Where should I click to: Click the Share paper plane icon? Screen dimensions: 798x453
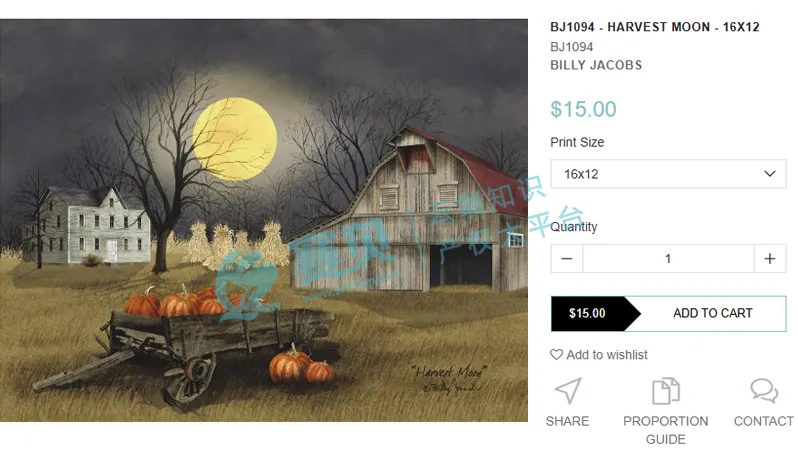[x=567, y=390]
